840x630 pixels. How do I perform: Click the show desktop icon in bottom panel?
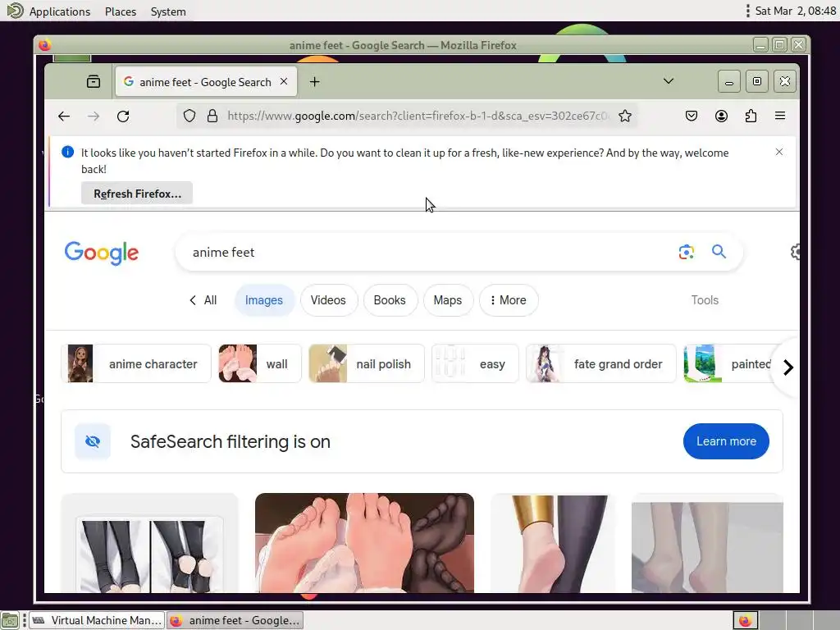pyautogui.click(x=10, y=621)
